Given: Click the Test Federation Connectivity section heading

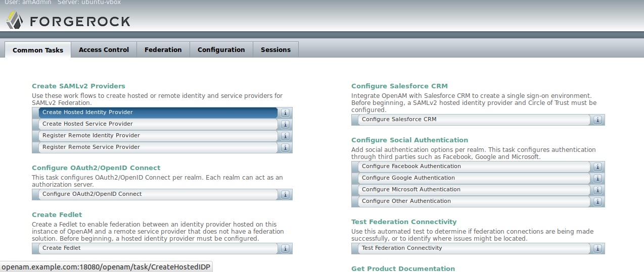Looking at the screenshot, I should coord(404,222).
